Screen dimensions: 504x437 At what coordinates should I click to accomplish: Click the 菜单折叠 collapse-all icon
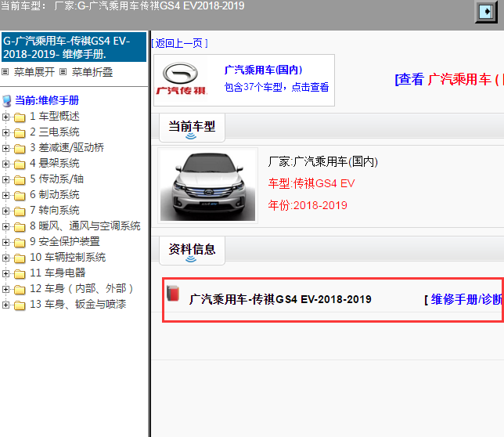tap(63, 72)
